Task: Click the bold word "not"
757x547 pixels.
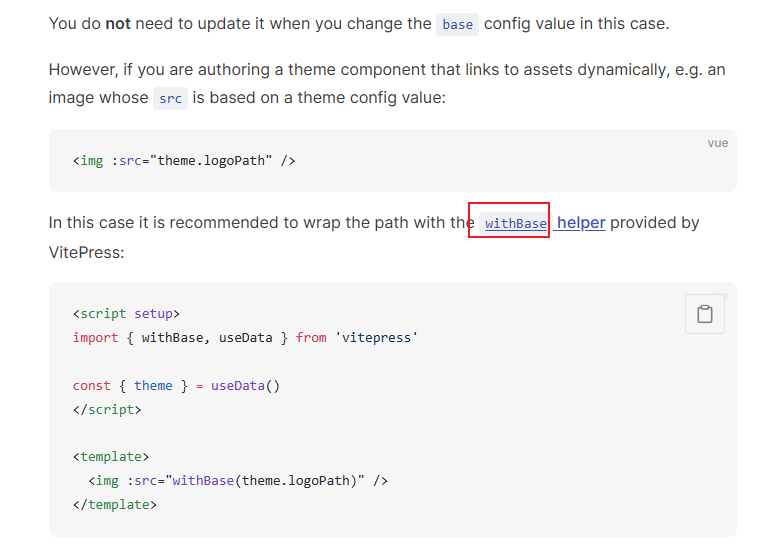Action: click(118, 23)
